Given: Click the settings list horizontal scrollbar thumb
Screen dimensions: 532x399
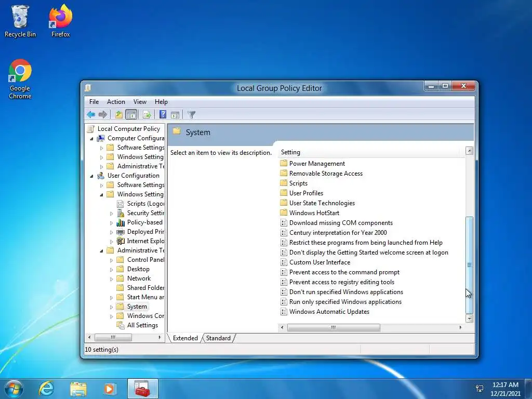Looking at the screenshot, I should [x=334, y=327].
